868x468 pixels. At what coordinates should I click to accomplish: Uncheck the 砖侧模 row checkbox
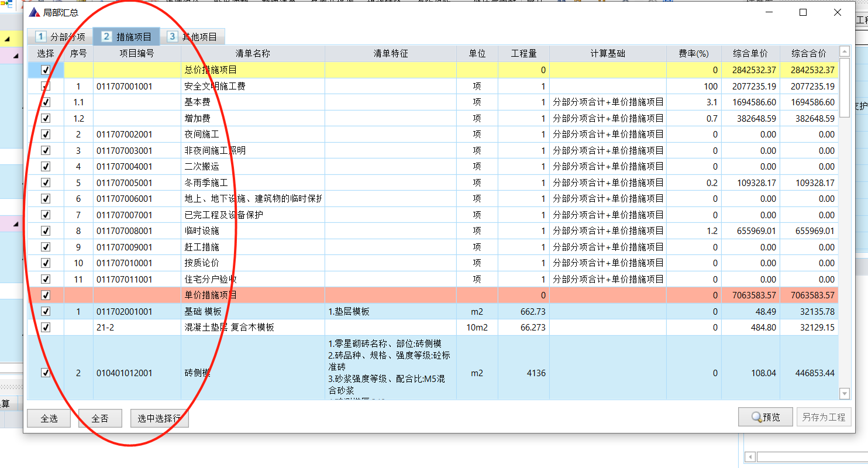(46, 373)
